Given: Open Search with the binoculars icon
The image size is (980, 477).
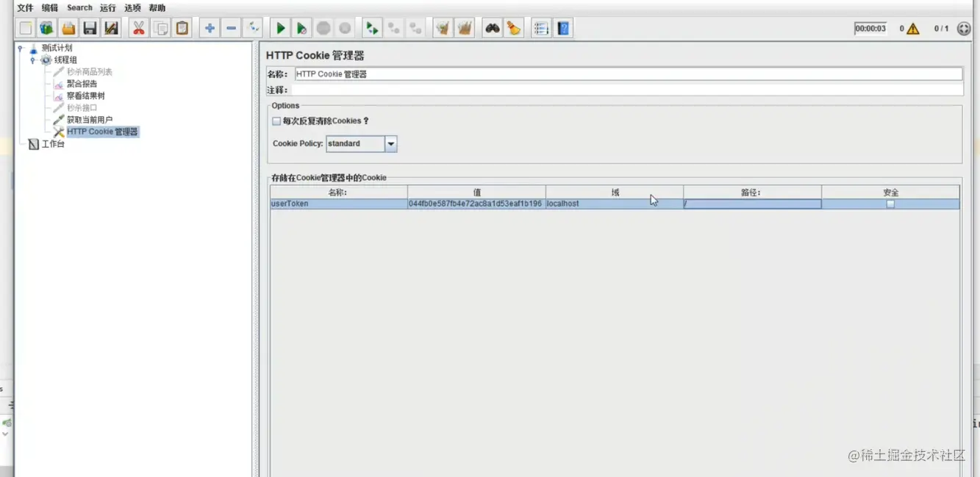Looking at the screenshot, I should click(x=492, y=29).
